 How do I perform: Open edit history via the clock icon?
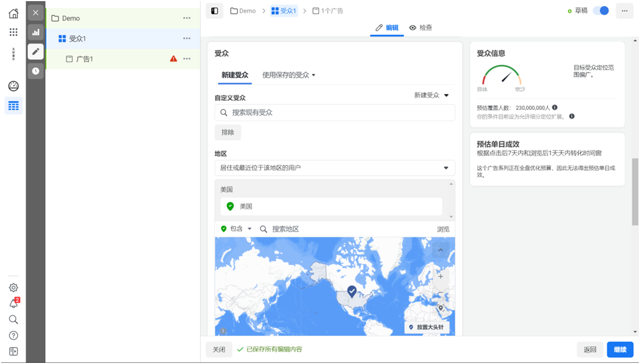point(35,71)
